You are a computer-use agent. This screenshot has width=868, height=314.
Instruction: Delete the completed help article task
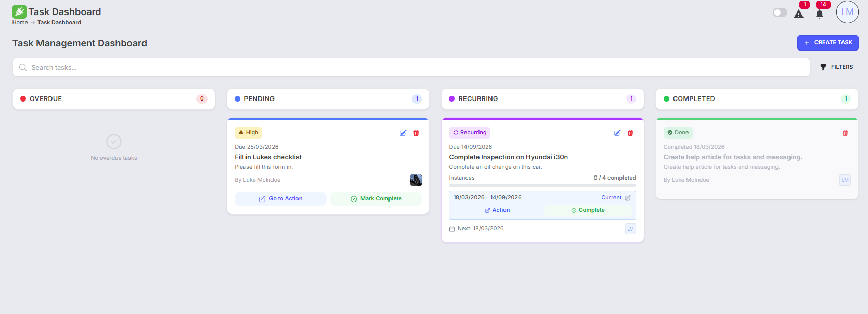pos(845,133)
